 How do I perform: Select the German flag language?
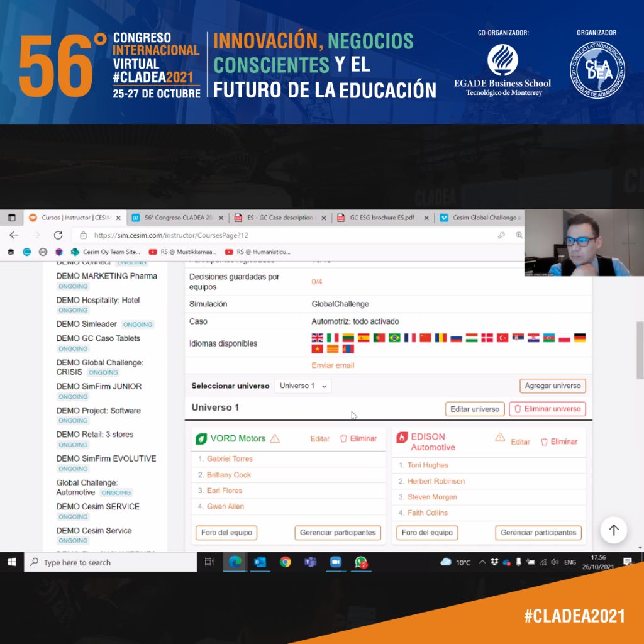click(579, 338)
